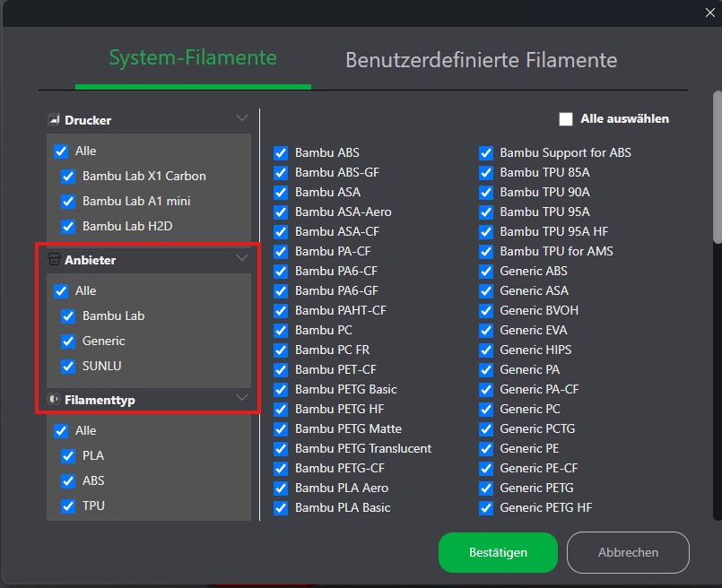Uncheck the PLA filament type
722x588 pixels.
(x=68, y=456)
